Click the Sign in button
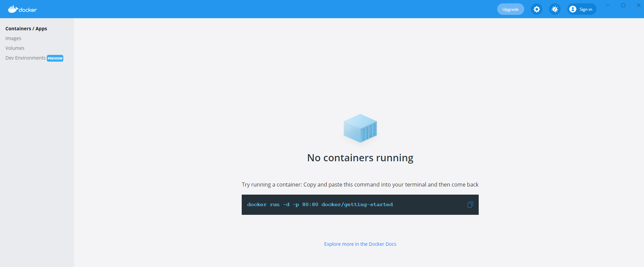Viewport: 644px width, 267px height. 582,9
